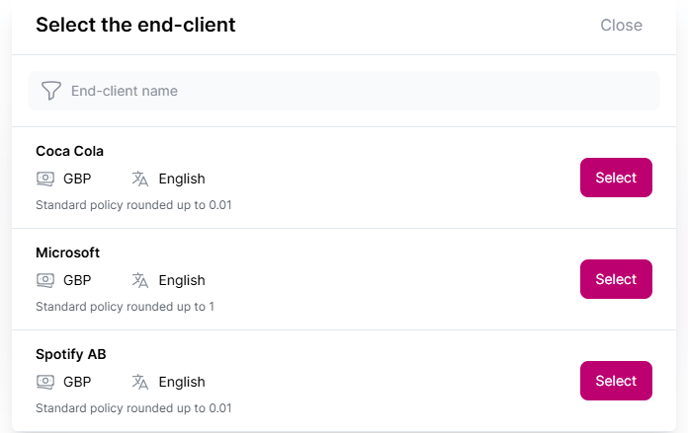Click the English label under Spotify AB
This screenshot has width=688, height=433.
(x=181, y=382)
